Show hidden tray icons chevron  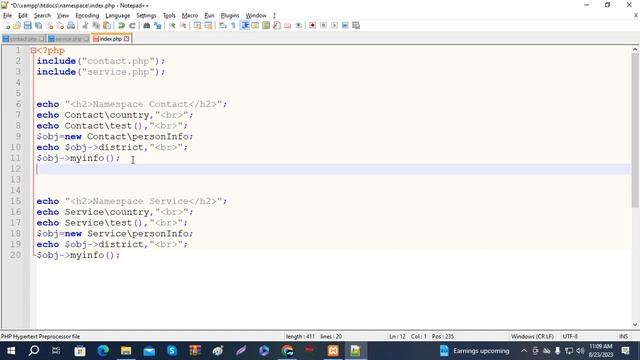(x=524, y=351)
